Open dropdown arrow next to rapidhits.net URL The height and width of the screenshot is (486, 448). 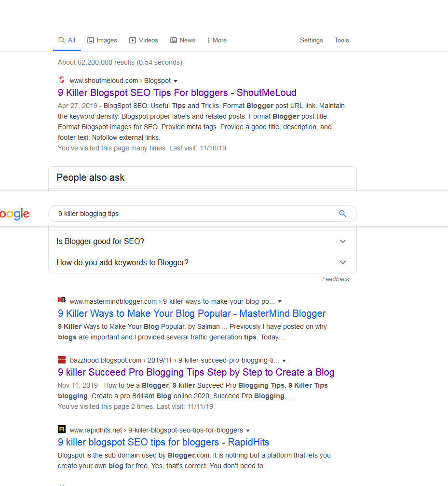point(248,431)
